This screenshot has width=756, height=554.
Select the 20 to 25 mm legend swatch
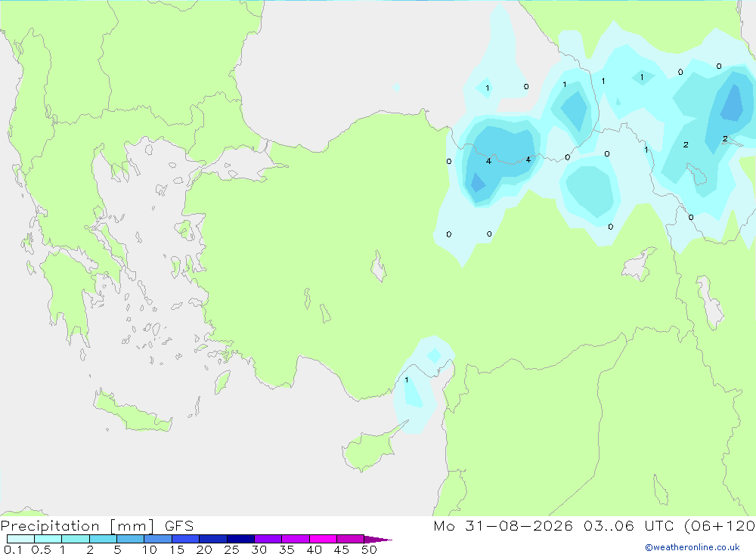[x=213, y=539]
